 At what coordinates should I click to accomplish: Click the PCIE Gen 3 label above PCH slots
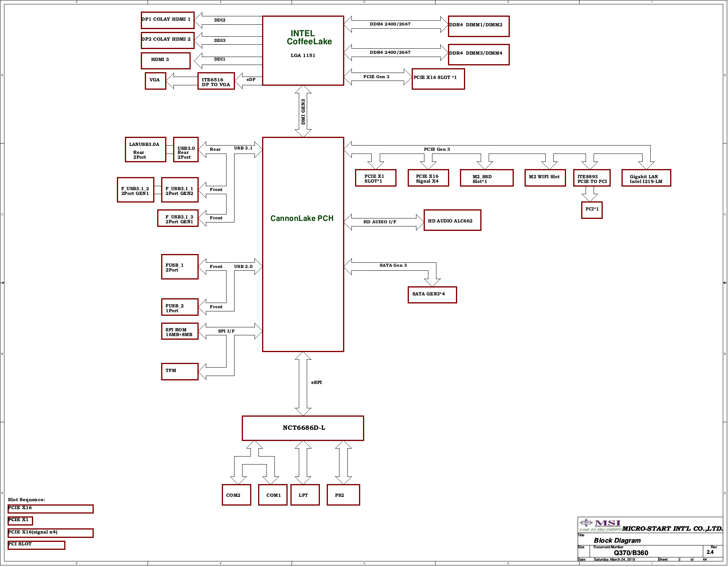tap(437, 149)
